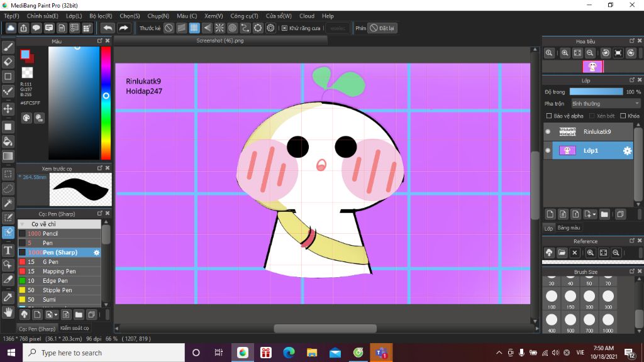Select the Eraser tool in left toolbar
This screenshot has height=362, width=644.
click(x=8, y=62)
